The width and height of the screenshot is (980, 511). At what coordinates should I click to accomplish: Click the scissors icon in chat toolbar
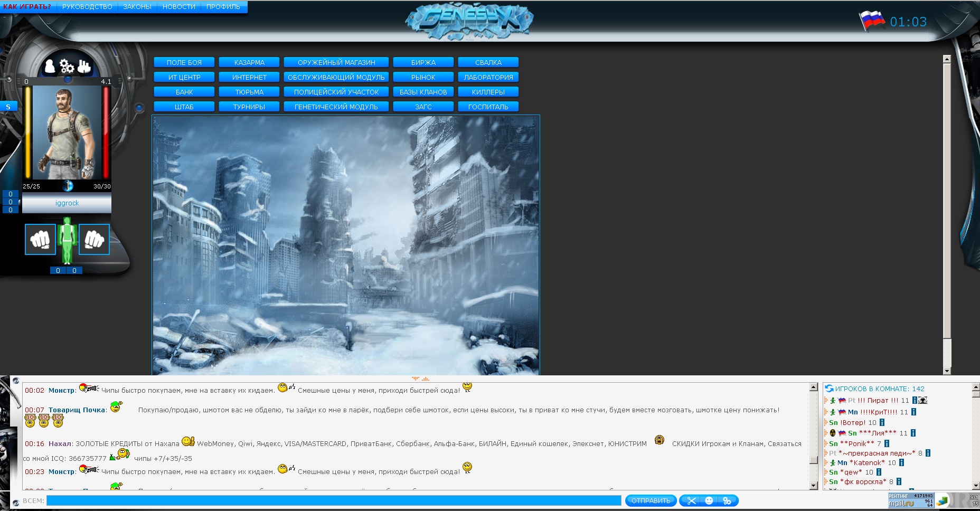pos(691,500)
